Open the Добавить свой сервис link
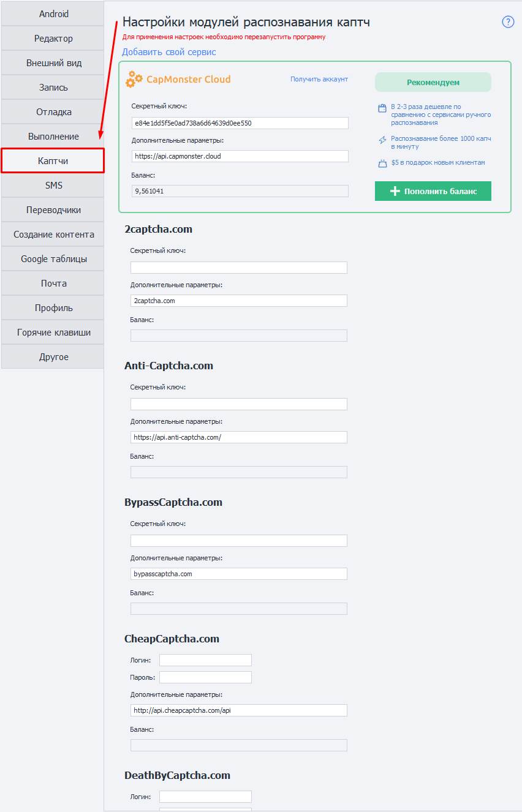 tap(169, 52)
